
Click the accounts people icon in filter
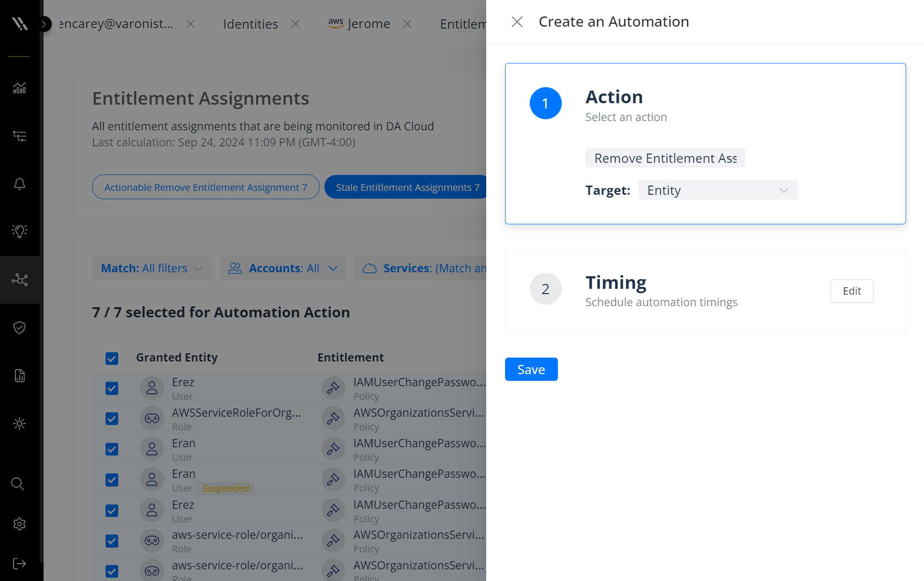tap(235, 268)
